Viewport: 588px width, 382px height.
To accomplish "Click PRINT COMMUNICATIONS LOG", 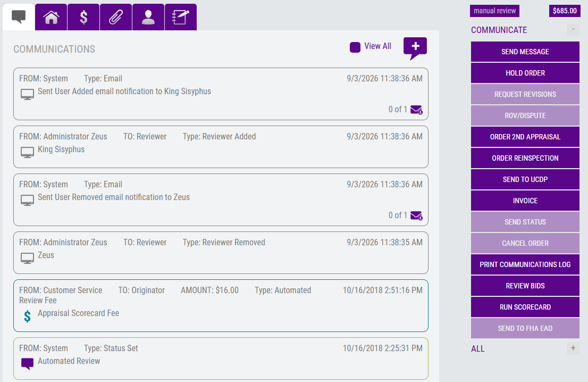I will click(x=525, y=264).
